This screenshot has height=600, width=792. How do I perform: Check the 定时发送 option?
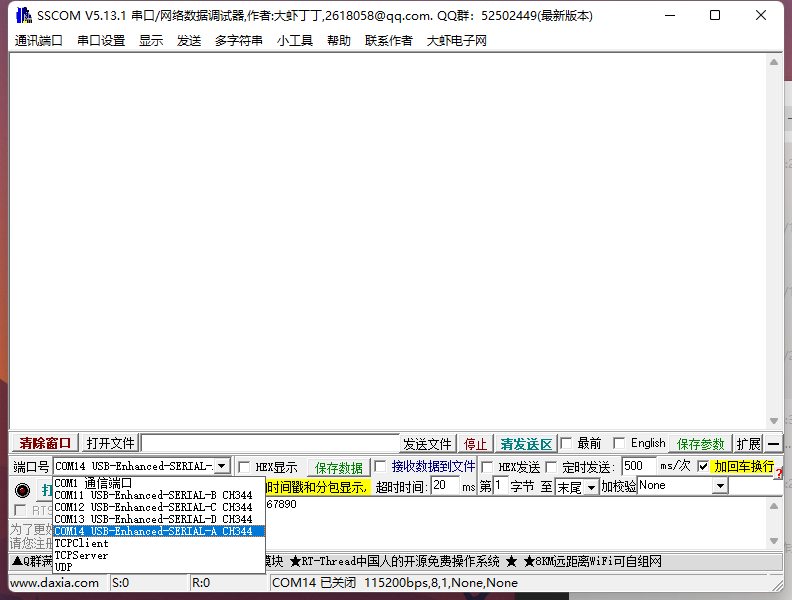coord(551,467)
